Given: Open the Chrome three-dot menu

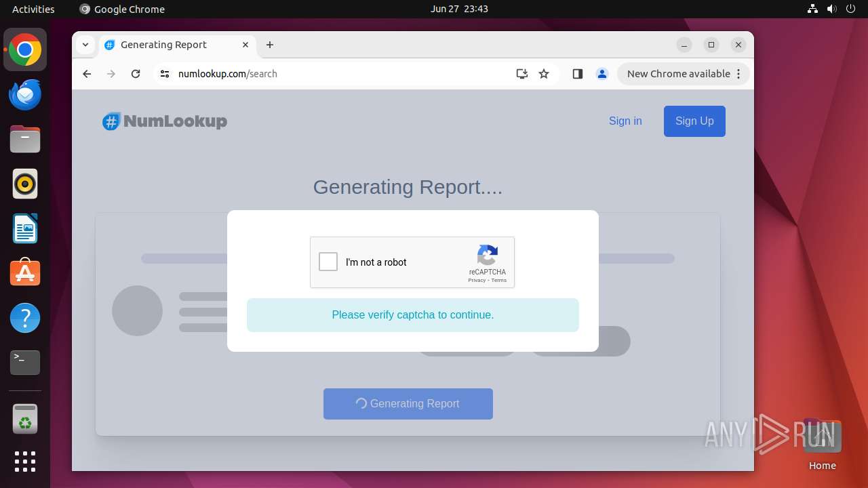Looking at the screenshot, I should 739,74.
